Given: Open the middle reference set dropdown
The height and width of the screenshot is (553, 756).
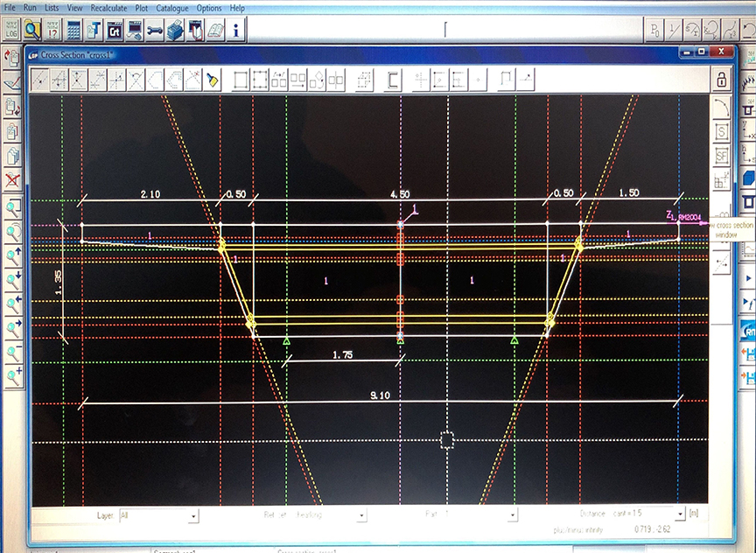Looking at the screenshot, I should pyautogui.click(x=361, y=515).
